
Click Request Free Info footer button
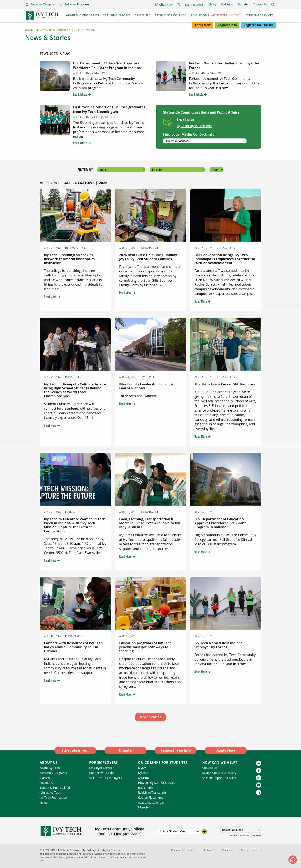click(x=175, y=750)
